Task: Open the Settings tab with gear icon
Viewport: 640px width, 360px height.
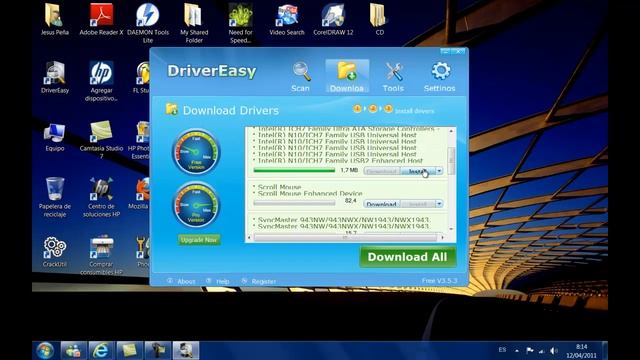Action: pos(440,76)
